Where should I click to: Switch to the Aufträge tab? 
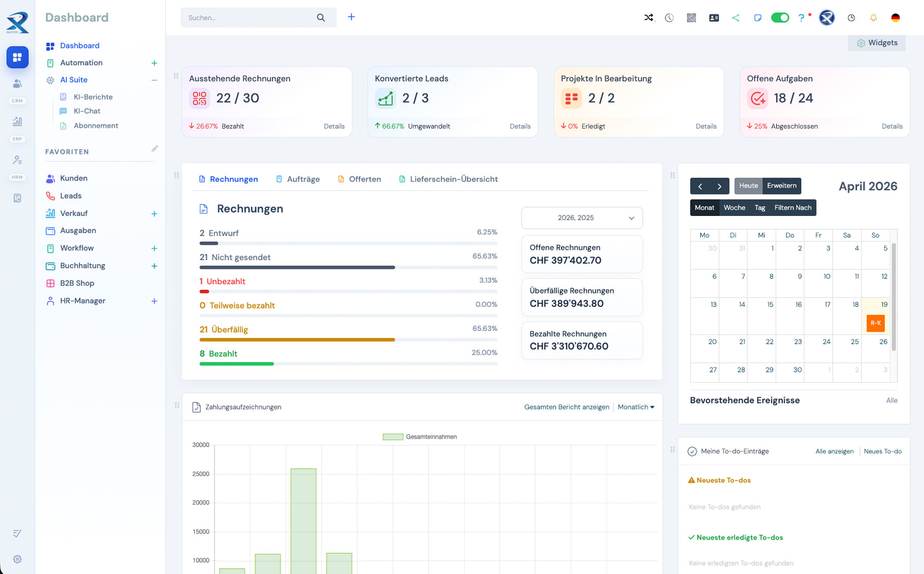303,179
